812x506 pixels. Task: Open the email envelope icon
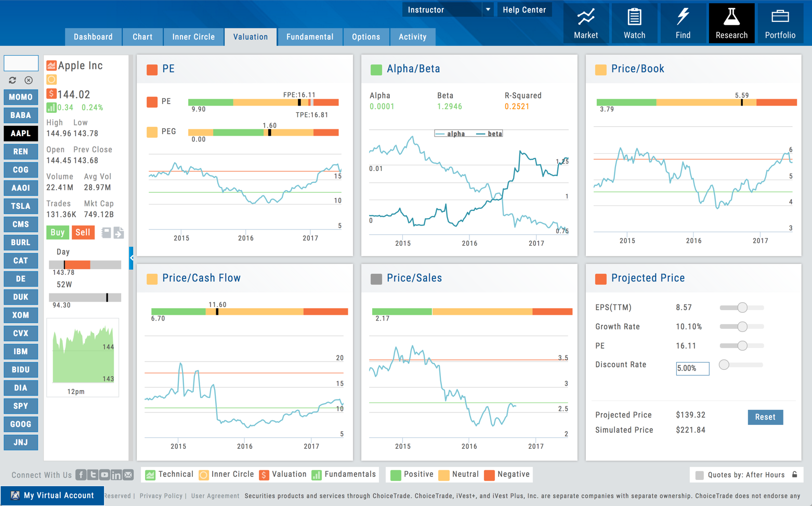click(x=128, y=475)
